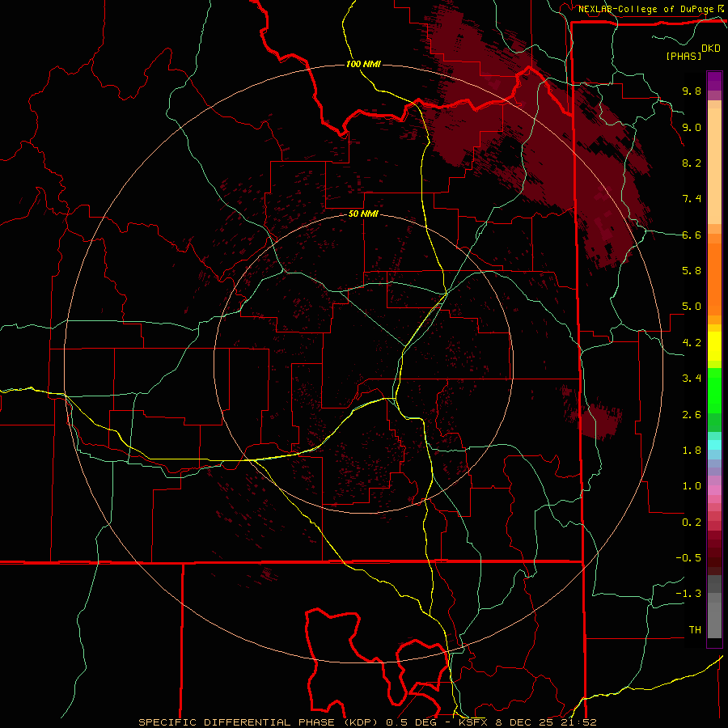Screen dimensions: 728x728
Task: Click the 1.8 scale value
Action: pyautogui.click(x=692, y=451)
